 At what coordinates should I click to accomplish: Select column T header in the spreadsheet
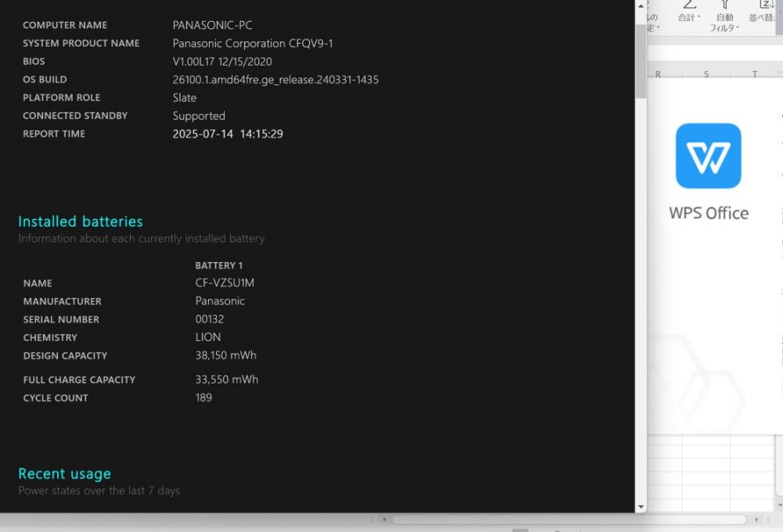pyautogui.click(x=755, y=74)
